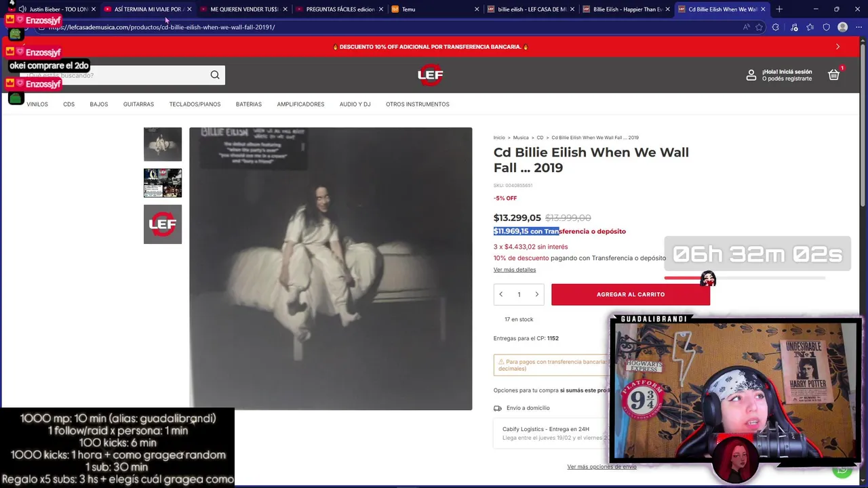Select the LEF logo thumbnail
Screen dimensions: 868x488
tap(163, 224)
